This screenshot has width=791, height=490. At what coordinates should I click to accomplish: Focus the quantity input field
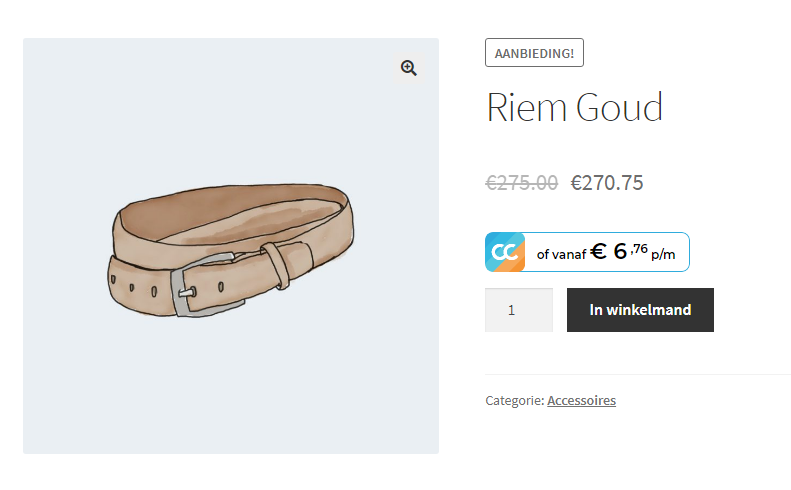click(518, 310)
